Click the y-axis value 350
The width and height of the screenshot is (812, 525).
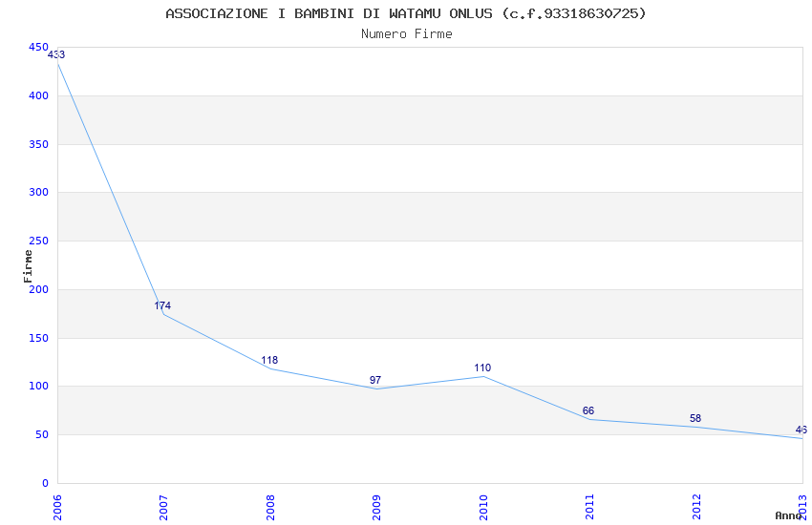[38, 144]
